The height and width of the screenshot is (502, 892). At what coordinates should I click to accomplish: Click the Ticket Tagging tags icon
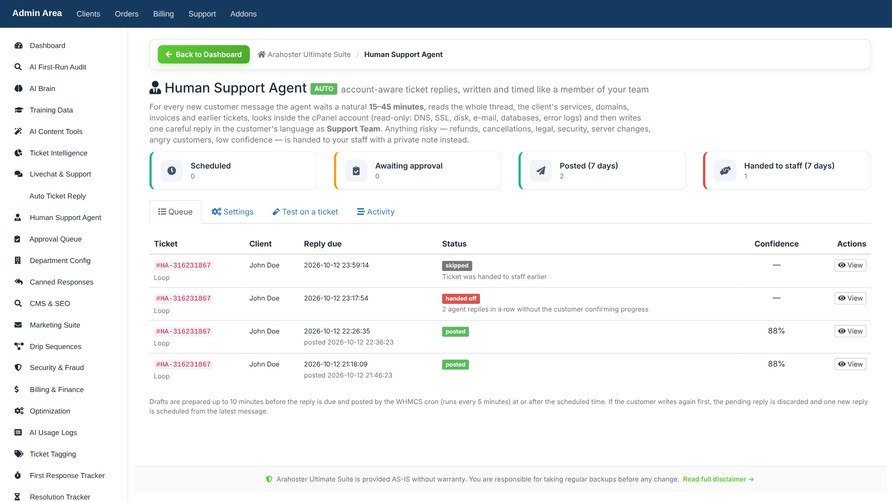pyautogui.click(x=18, y=454)
